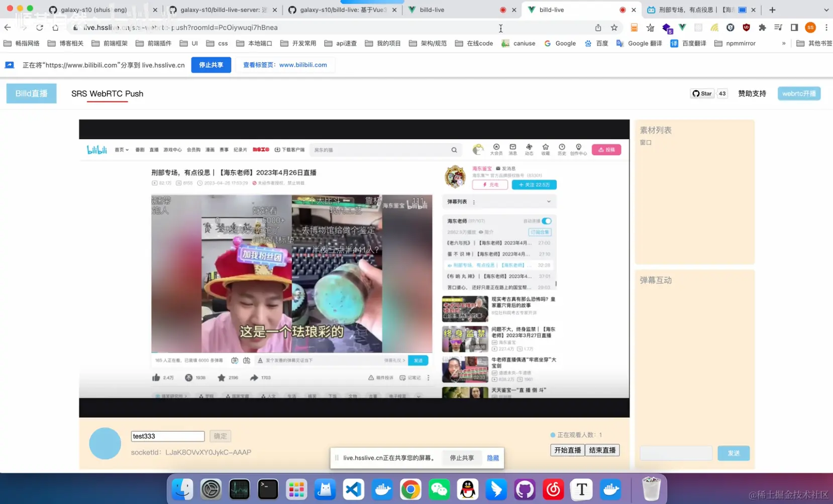Bookmark this page with the star
833x504 pixels.
614,28
